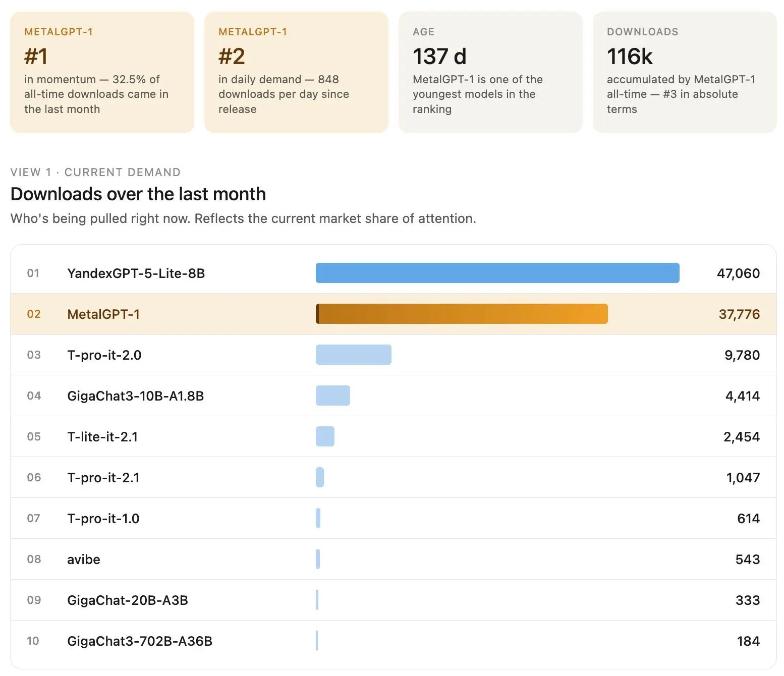Select rank number 06 beside T-pro-it-2.1

click(34, 478)
